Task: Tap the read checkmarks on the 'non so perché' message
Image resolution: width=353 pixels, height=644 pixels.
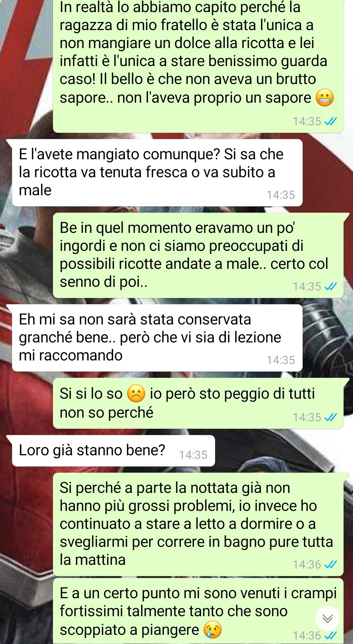Action: click(x=330, y=417)
